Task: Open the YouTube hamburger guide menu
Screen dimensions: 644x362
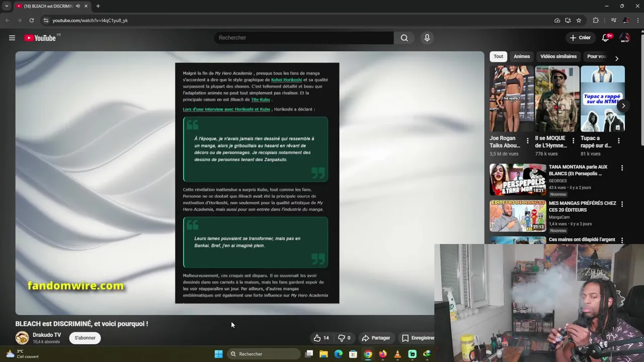Action: pyautogui.click(x=12, y=38)
